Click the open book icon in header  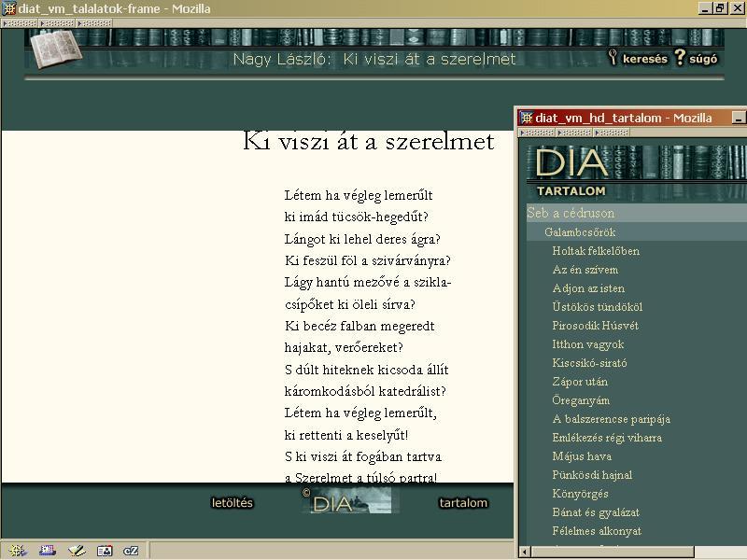56,49
